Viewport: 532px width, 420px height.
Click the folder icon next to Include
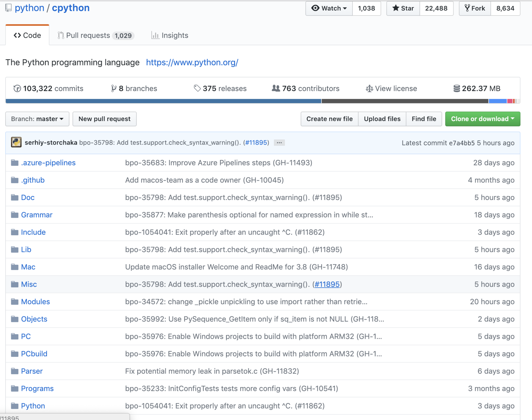15,232
